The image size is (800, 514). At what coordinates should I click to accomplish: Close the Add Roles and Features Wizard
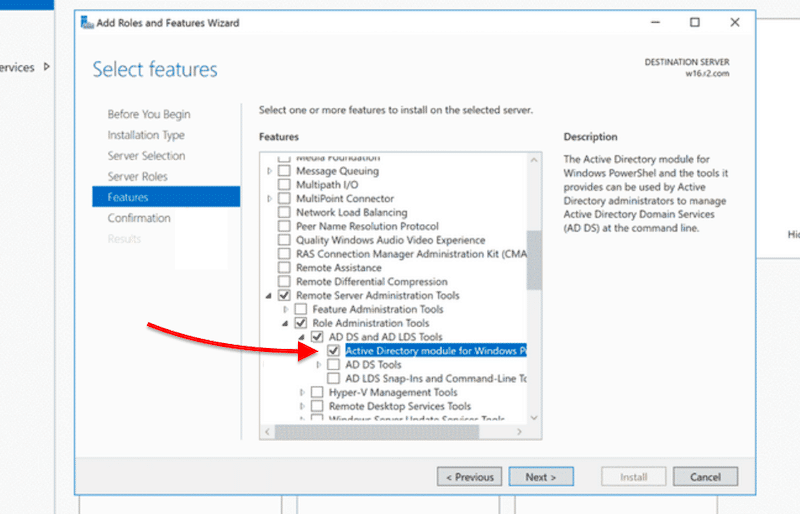[735, 22]
